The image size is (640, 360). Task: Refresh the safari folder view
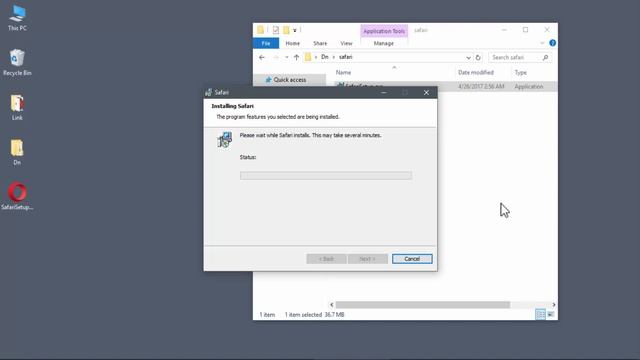pyautogui.click(x=478, y=58)
